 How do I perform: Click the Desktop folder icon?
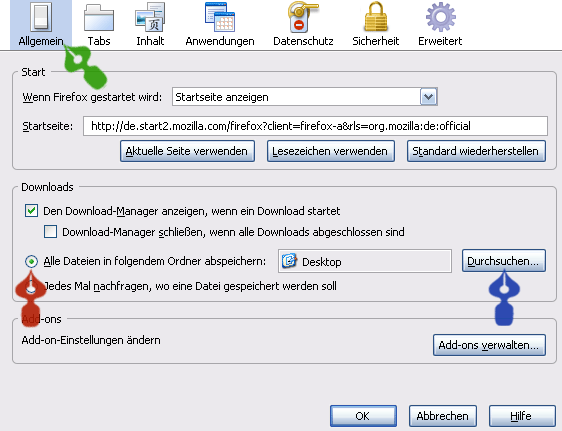pyautogui.click(x=289, y=261)
